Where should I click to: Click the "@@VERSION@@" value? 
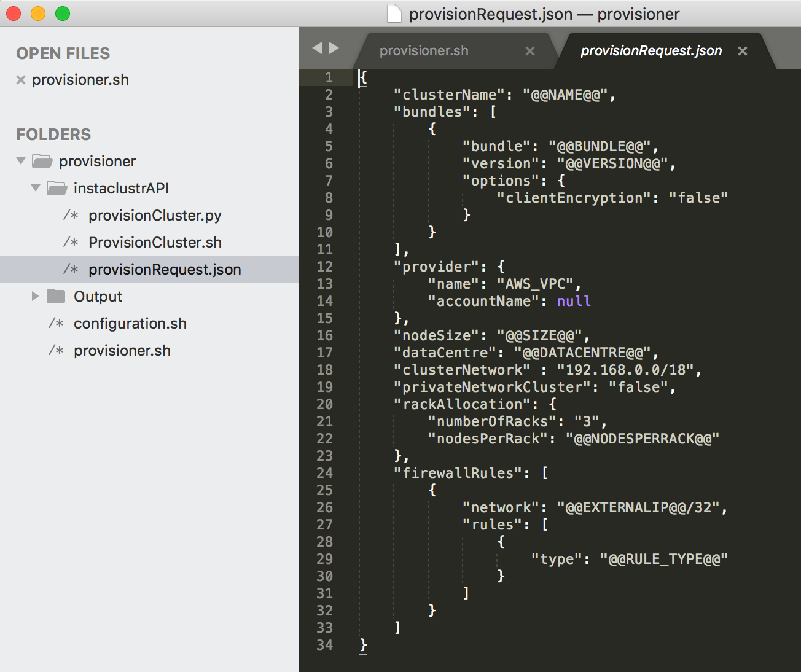[x=613, y=163]
